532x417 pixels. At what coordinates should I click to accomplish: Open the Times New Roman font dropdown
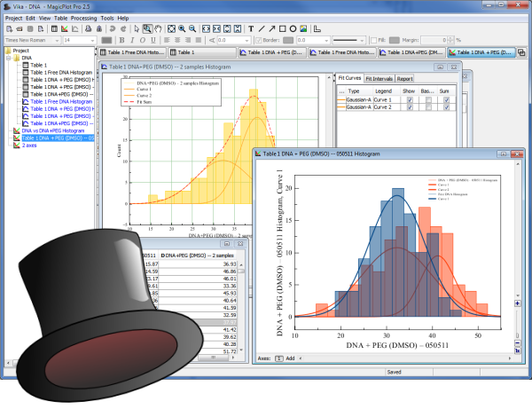[x=57, y=41]
